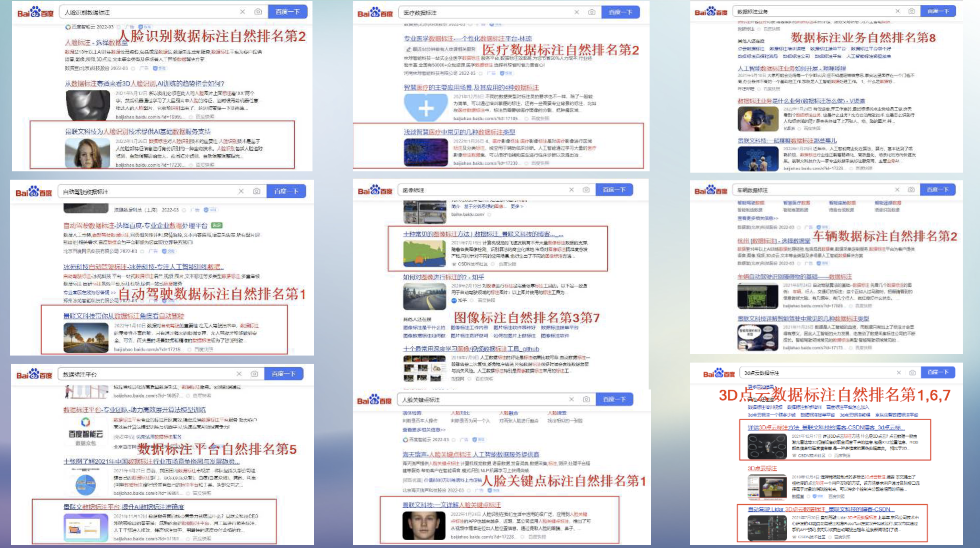980x548 pixels.
Task: Click fish thumbnail of V渠道 result
Action: [x=758, y=119]
